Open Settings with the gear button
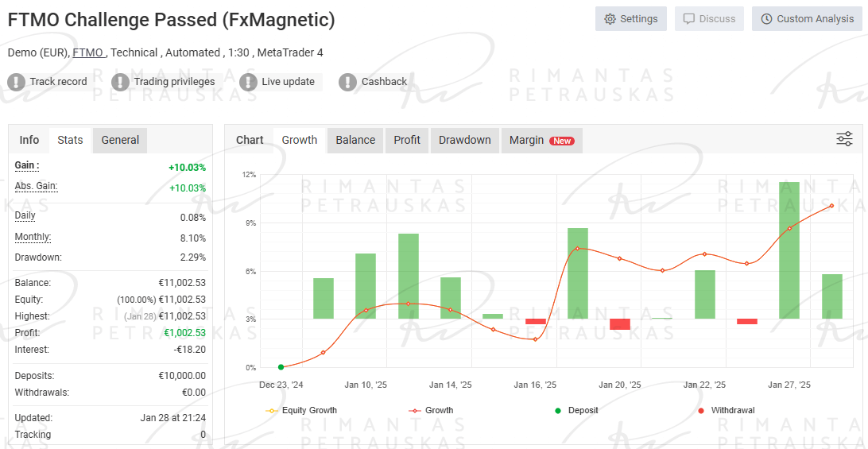The image size is (868, 449). pyautogui.click(x=631, y=19)
